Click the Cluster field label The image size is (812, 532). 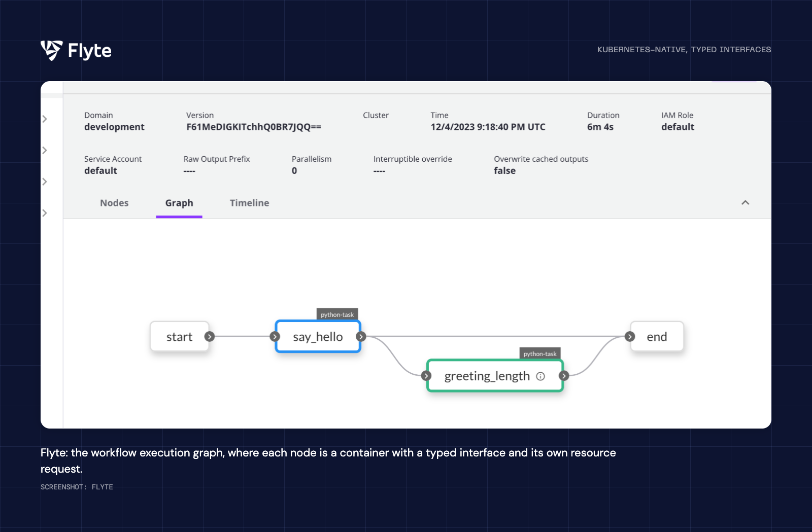point(376,115)
